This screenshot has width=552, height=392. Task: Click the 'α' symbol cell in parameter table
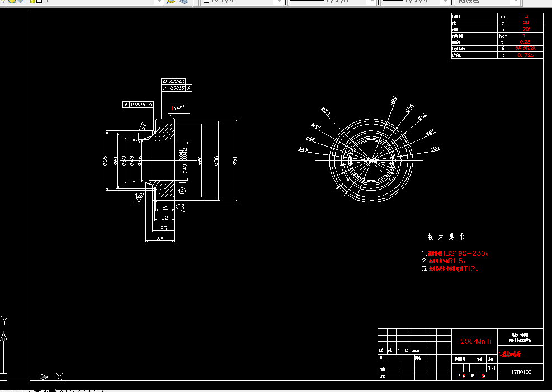click(503, 30)
